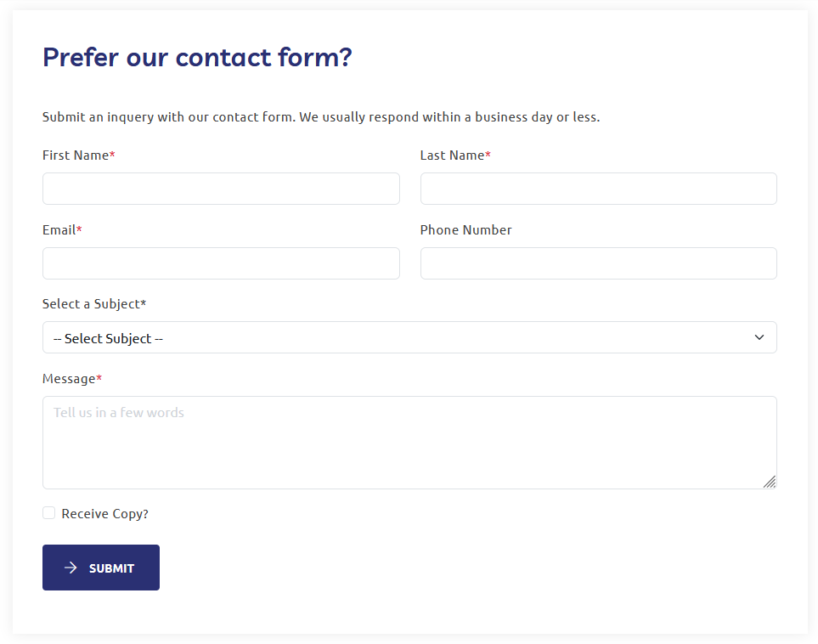
Task: Click the Message text area
Action: (409, 443)
